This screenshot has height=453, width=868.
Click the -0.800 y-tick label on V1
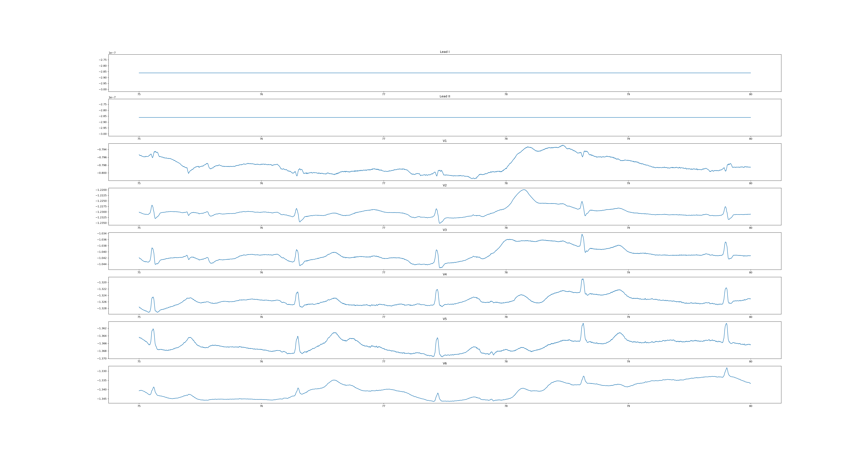[x=102, y=173]
